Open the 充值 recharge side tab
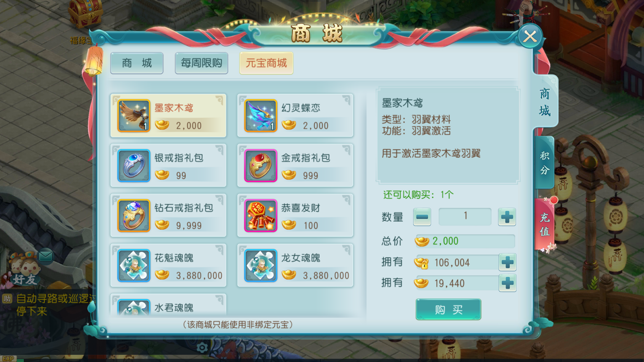644x362 pixels. point(545,224)
